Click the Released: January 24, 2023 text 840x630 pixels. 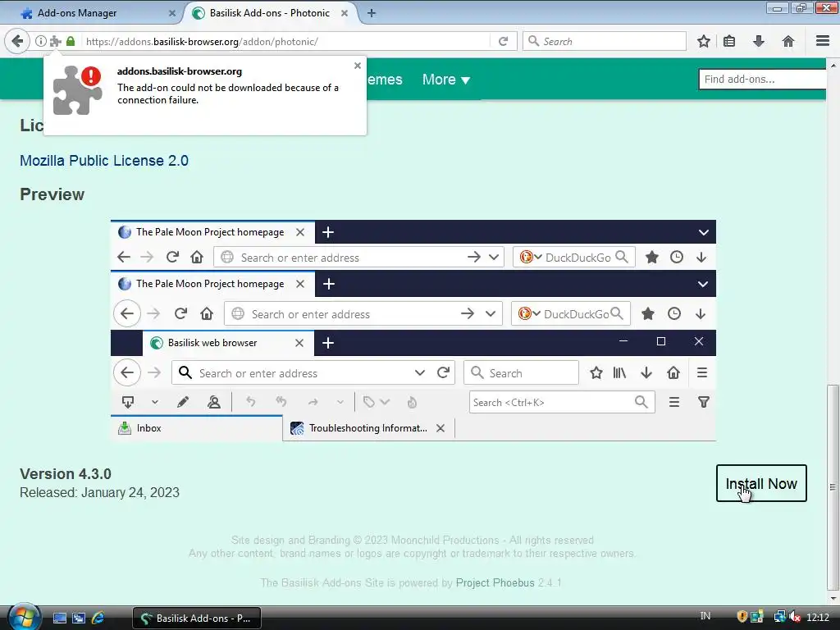(x=99, y=492)
